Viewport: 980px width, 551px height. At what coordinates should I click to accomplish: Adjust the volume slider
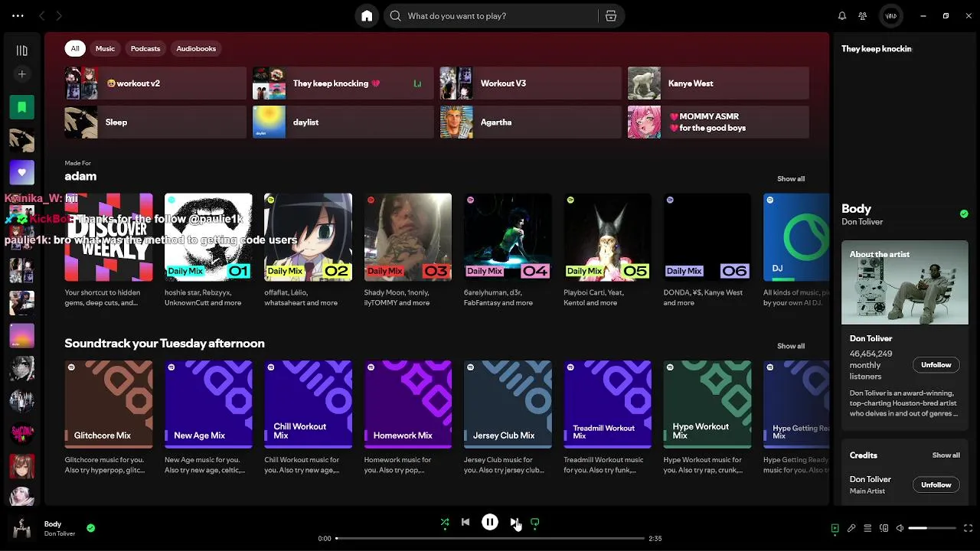coord(932,528)
